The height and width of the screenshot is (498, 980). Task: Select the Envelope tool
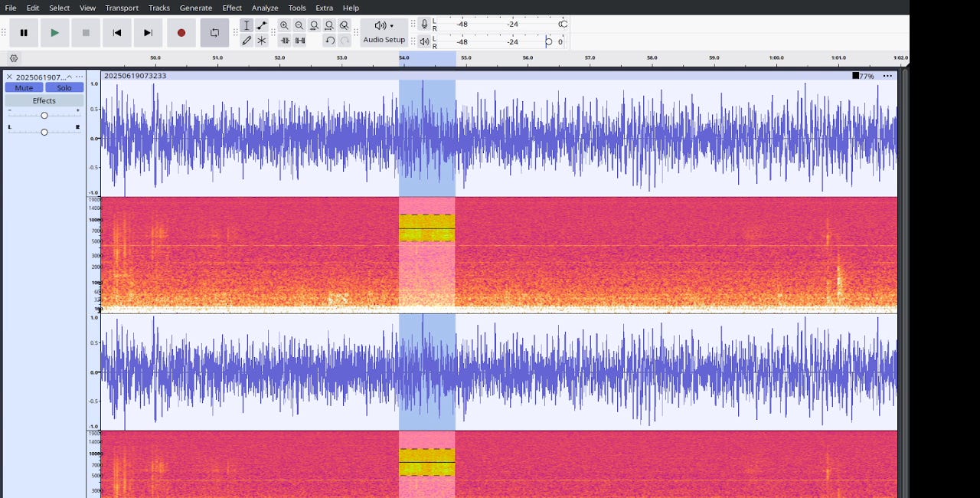click(262, 25)
